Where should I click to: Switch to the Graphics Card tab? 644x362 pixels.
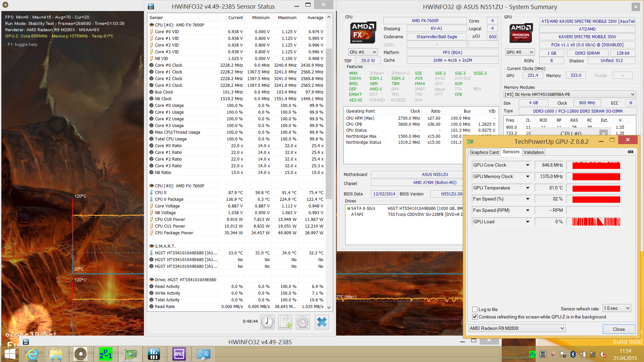[x=484, y=152]
